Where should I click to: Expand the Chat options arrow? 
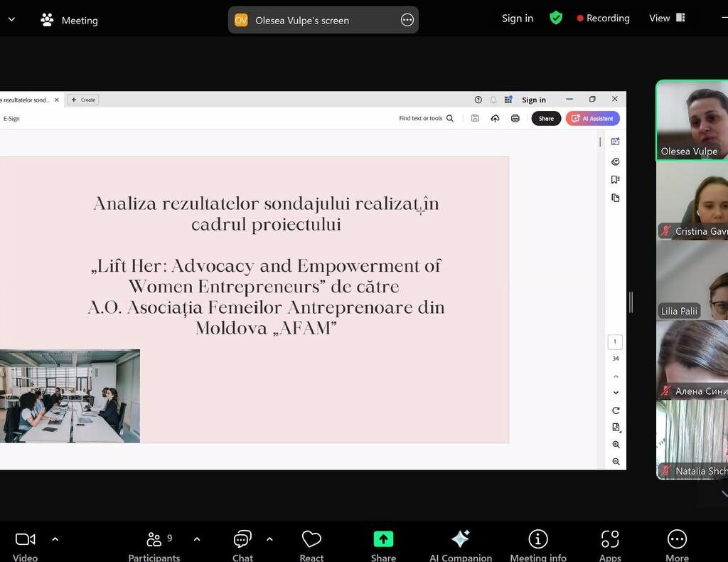[x=269, y=539]
